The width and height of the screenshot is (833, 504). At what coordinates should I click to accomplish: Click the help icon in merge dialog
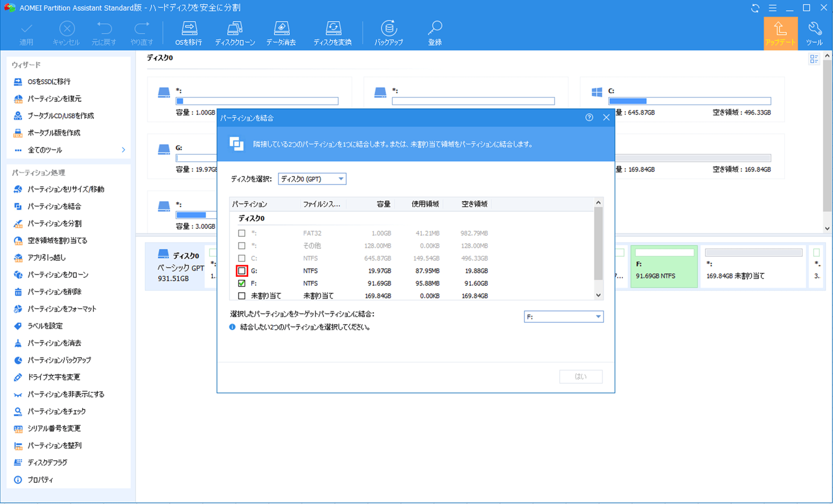click(x=589, y=117)
